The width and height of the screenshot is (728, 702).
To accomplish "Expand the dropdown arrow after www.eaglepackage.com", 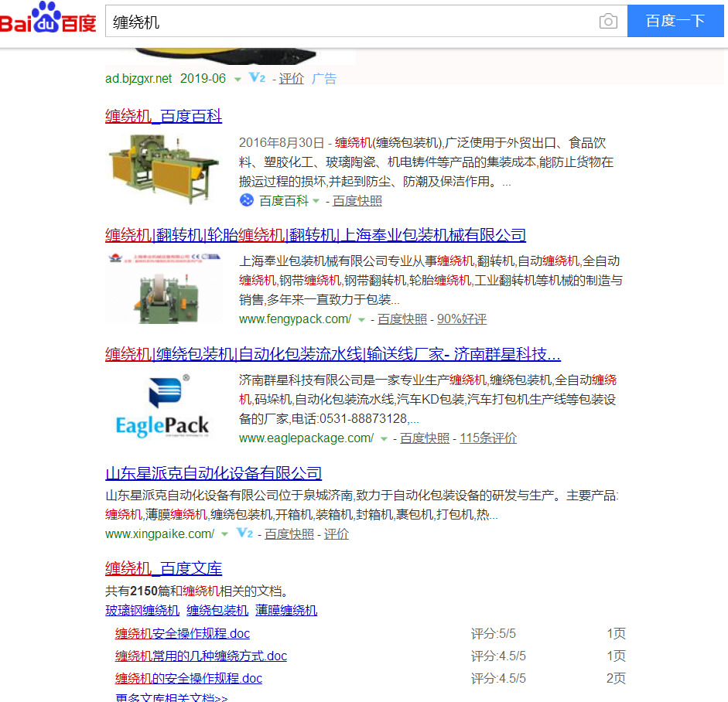I will pos(384,439).
